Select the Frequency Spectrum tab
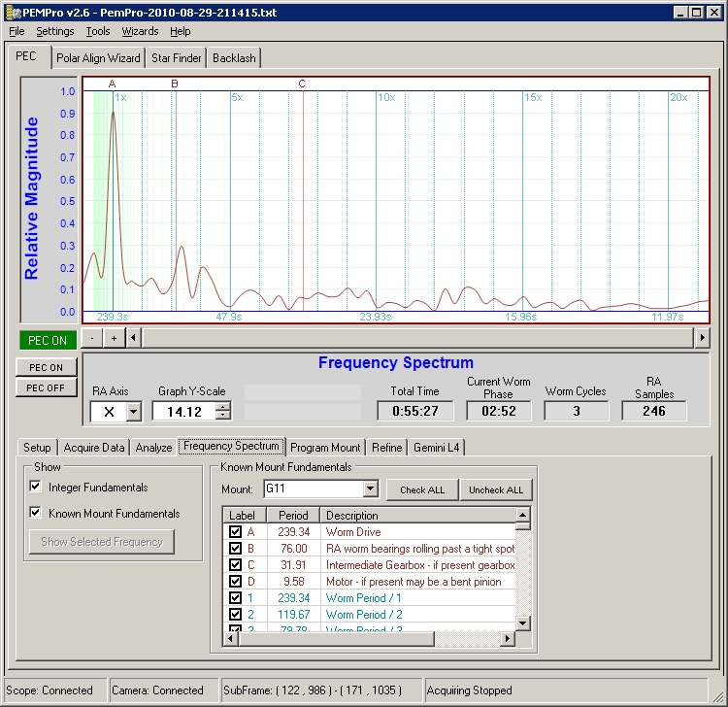The width and height of the screenshot is (728, 707). tap(231, 446)
